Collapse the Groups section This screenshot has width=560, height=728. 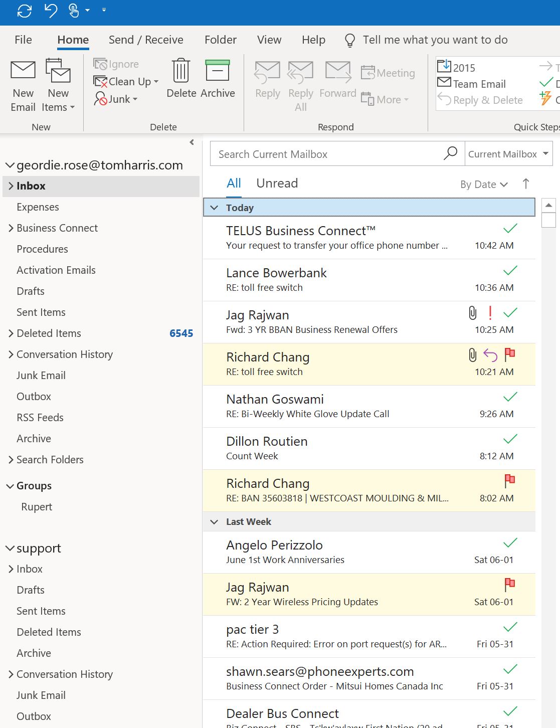(x=10, y=486)
